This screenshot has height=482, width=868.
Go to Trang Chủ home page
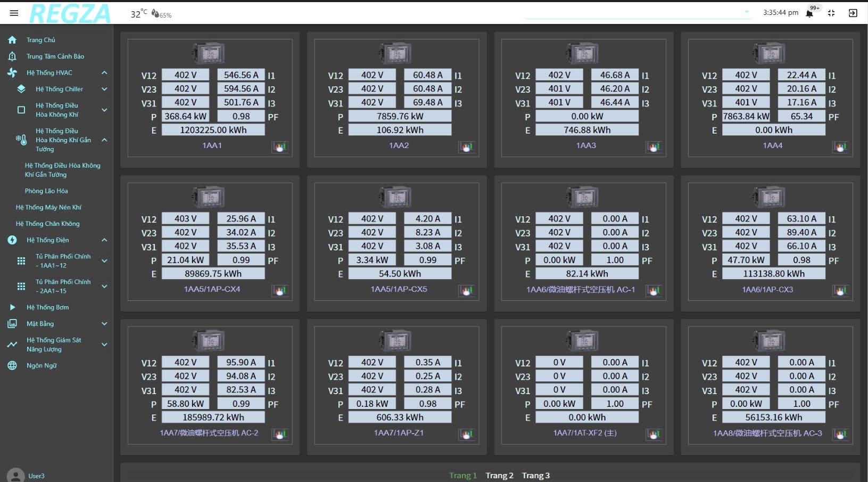tap(40, 40)
